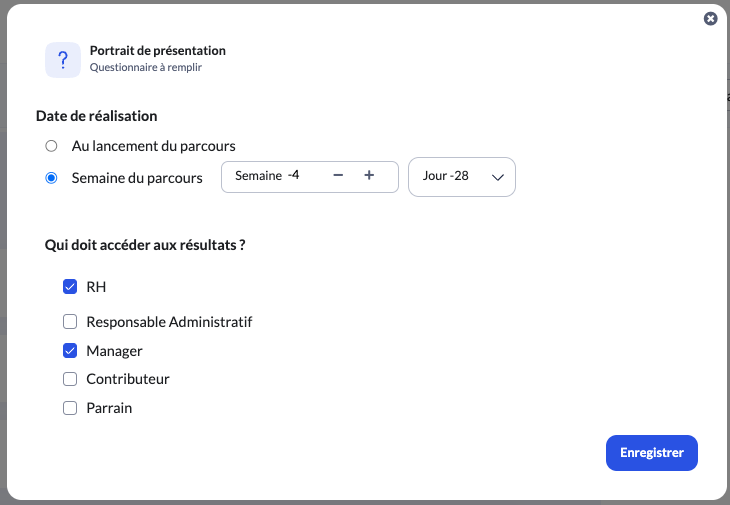Tick the Parrain checkbox

click(70, 408)
